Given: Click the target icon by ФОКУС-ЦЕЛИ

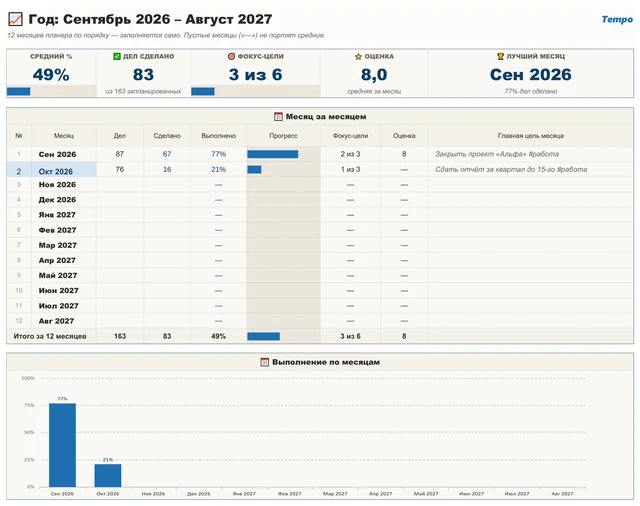Looking at the screenshot, I should point(231,56).
